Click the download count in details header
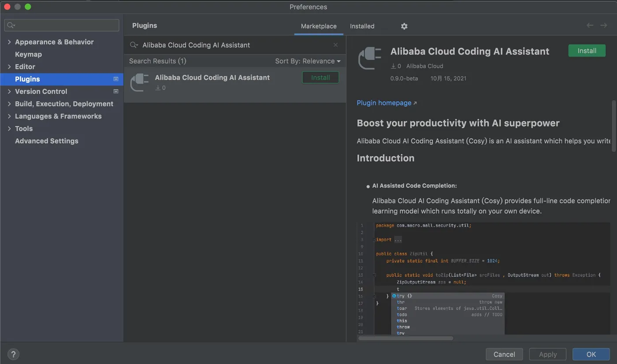This screenshot has width=617, height=364. (x=396, y=66)
